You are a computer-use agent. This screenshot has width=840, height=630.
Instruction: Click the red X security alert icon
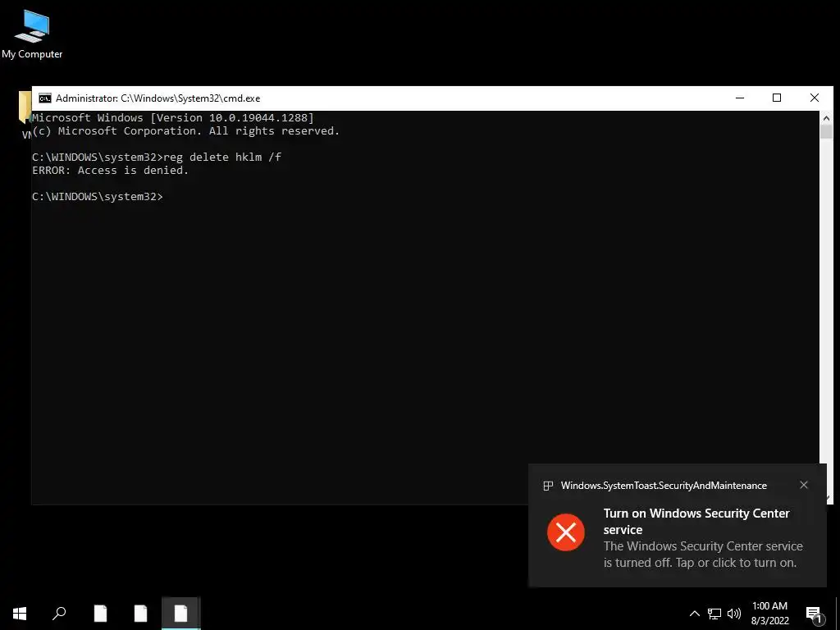(x=566, y=532)
